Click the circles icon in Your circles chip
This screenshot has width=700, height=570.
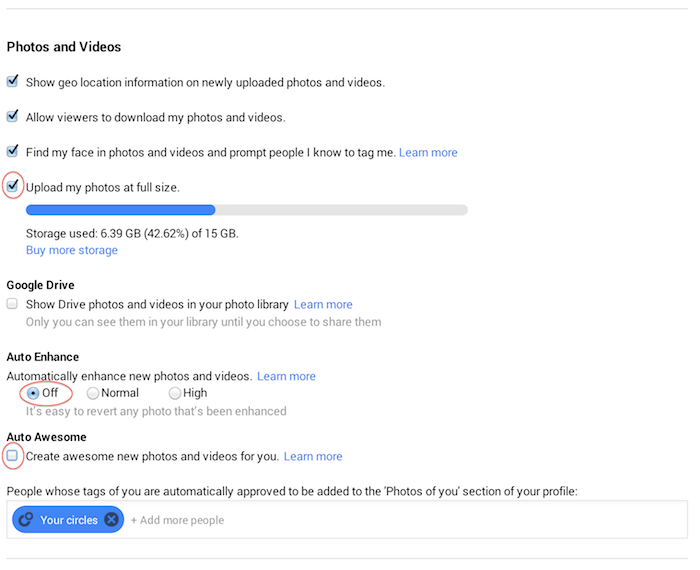26,520
